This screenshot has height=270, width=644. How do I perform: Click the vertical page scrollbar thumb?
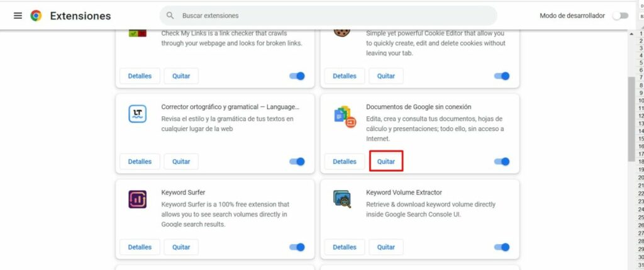click(631, 119)
